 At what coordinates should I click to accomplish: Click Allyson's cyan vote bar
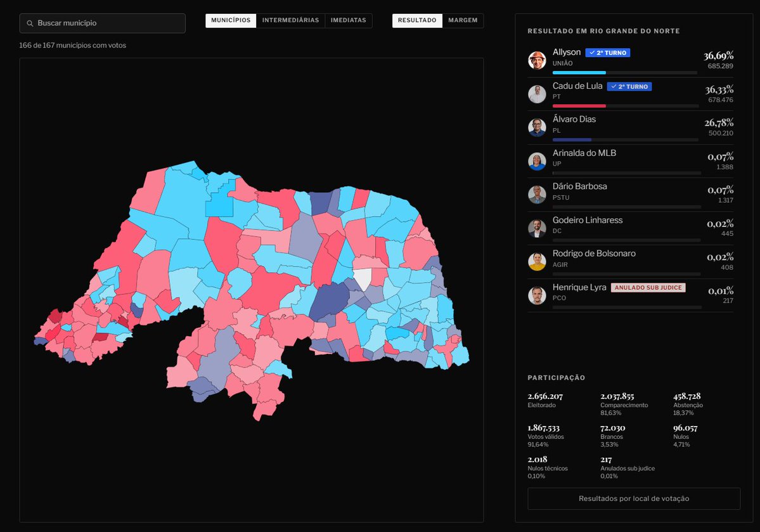(x=579, y=73)
